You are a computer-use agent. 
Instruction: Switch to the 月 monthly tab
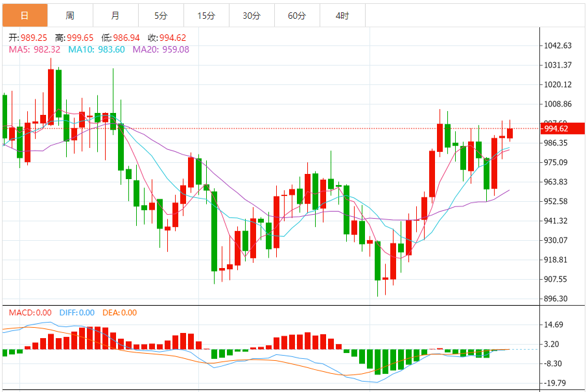click(115, 16)
